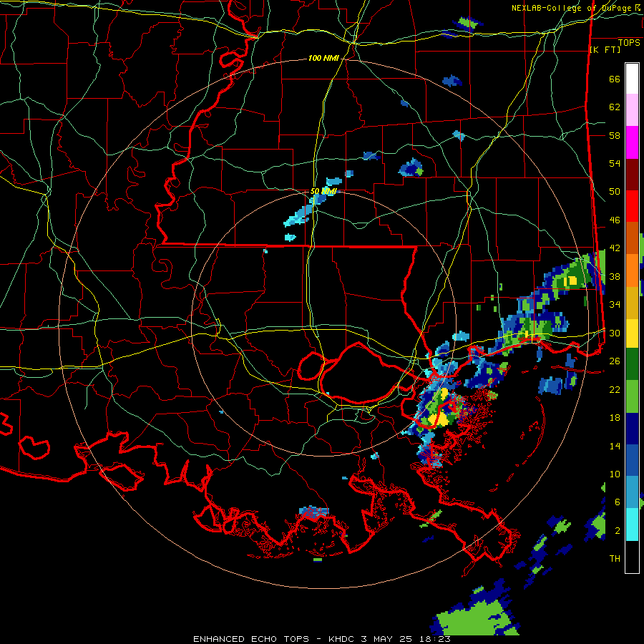Viewport: 644px width, 644px height.
Task: Click the 66 legend value
Action: click(615, 79)
